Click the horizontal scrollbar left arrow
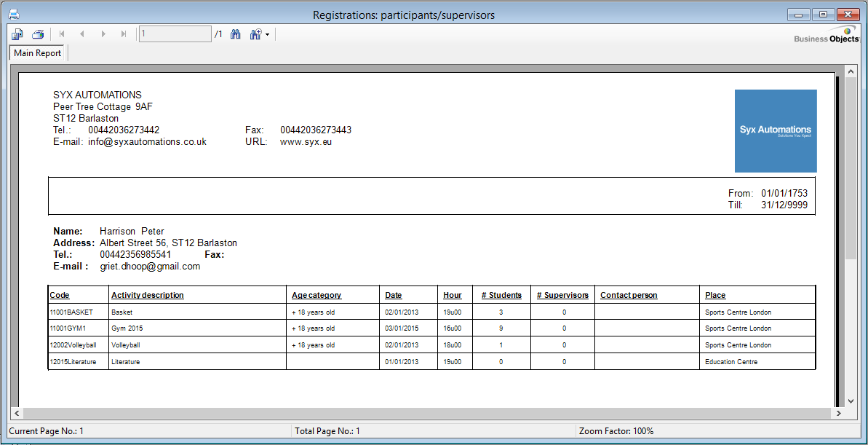The height and width of the screenshot is (445, 868). pyautogui.click(x=17, y=413)
